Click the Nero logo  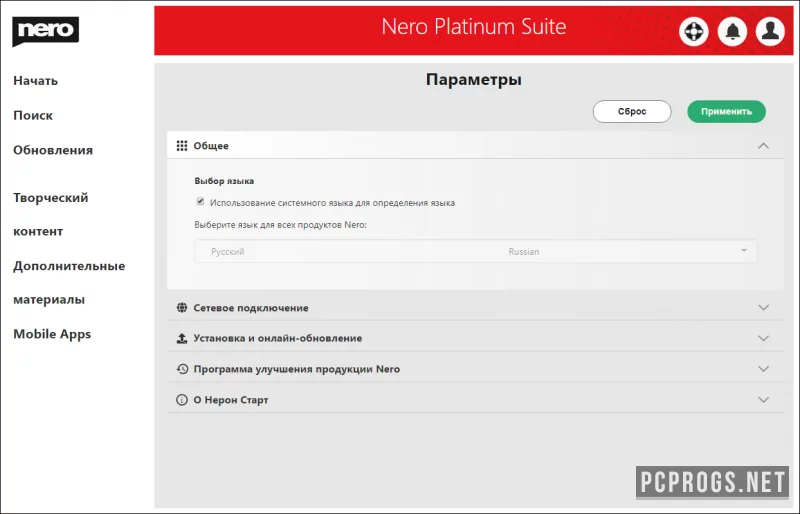click(45, 31)
